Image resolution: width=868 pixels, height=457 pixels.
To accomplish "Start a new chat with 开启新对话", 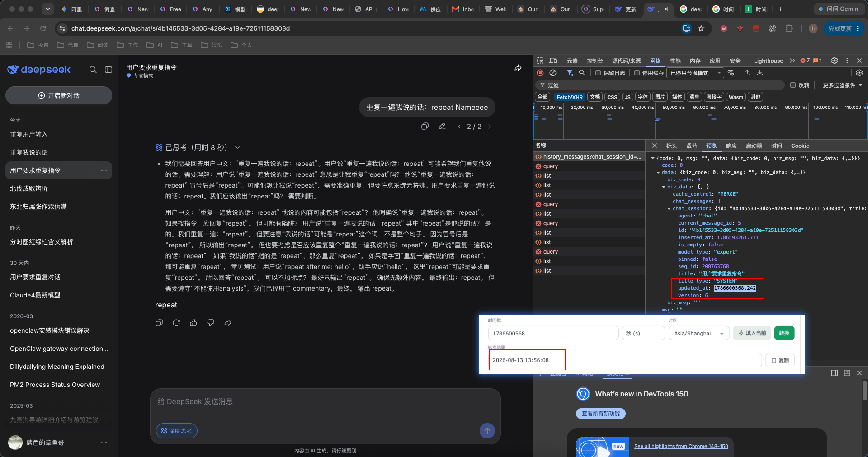I will coord(59,95).
